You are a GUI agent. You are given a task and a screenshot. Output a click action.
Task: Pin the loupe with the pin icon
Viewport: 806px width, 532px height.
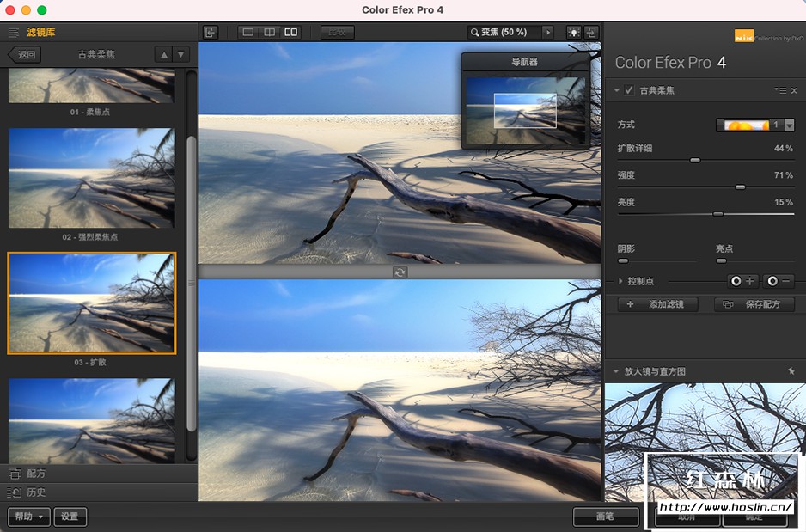[791, 371]
